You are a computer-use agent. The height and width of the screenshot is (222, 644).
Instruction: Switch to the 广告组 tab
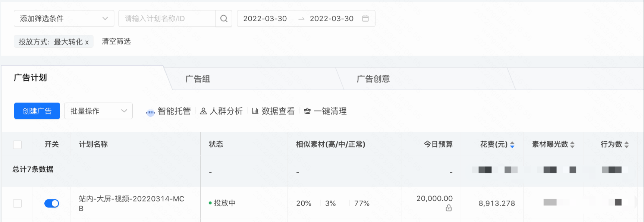point(197,78)
